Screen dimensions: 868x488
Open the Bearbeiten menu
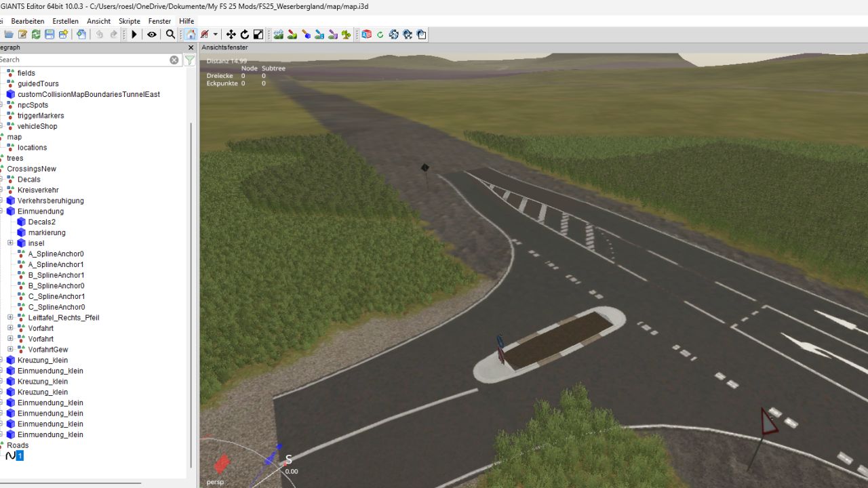[x=28, y=21]
